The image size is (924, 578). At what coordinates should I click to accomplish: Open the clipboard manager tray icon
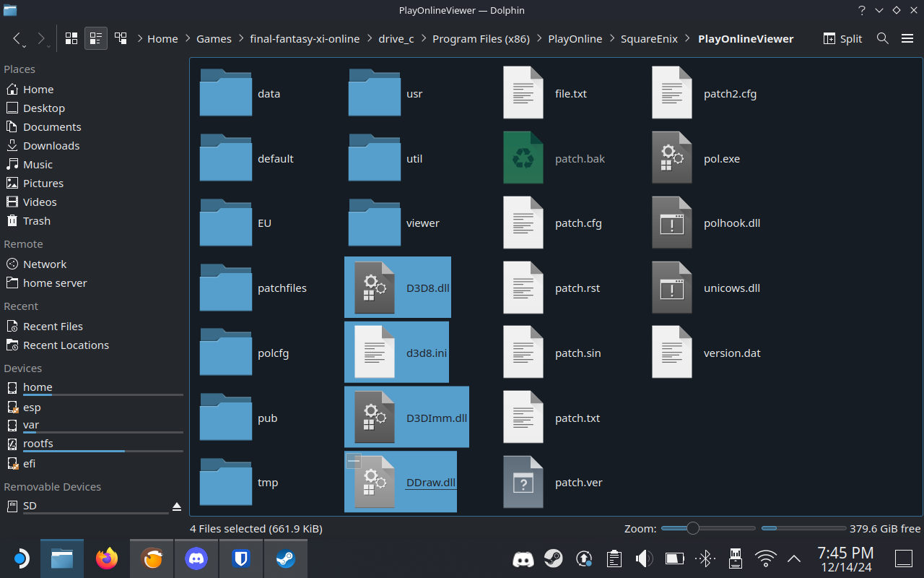[614, 558]
